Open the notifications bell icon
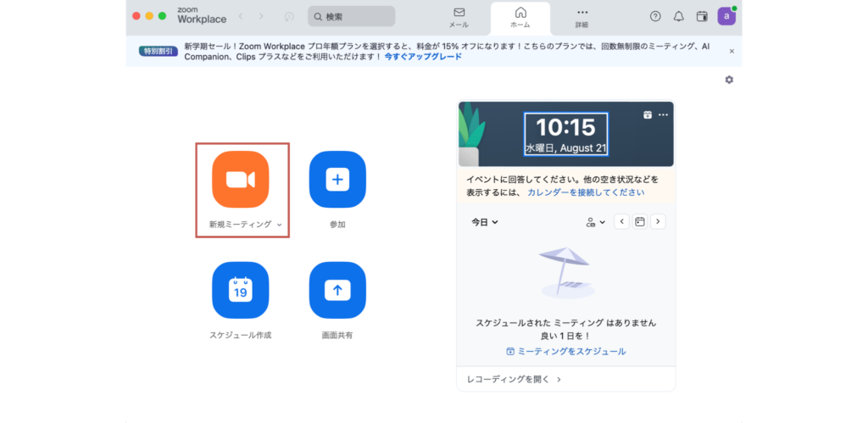 [x=678, y=16]
